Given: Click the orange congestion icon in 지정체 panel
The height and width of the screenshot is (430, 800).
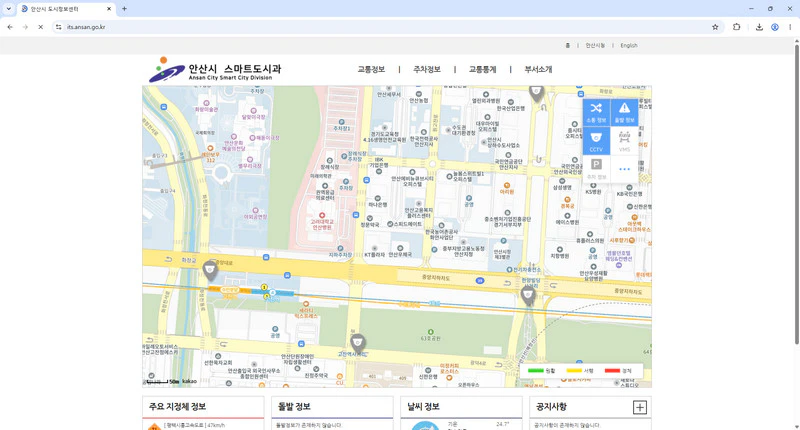Looking at the screenshot, I should pos(154,426).
